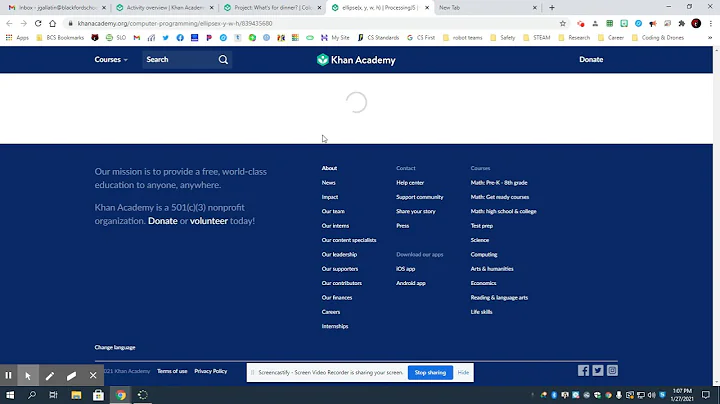Click Stop sharing button
Screen dimensions: 720x404
tap(430, 373)
